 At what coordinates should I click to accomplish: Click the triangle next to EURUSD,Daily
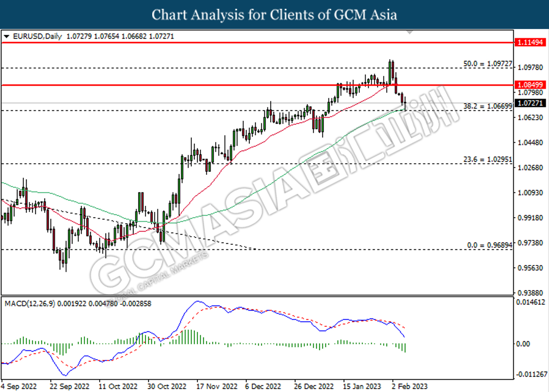(7, 37)
